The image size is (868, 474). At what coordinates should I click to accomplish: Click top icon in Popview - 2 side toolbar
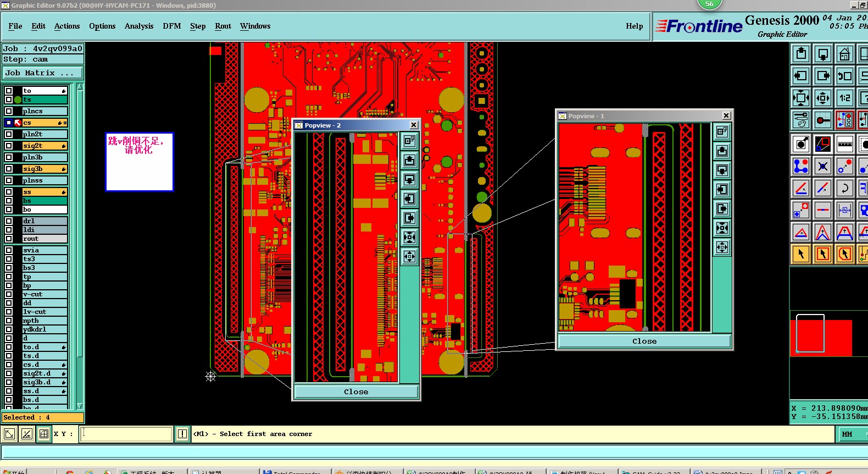click(409, 141)
